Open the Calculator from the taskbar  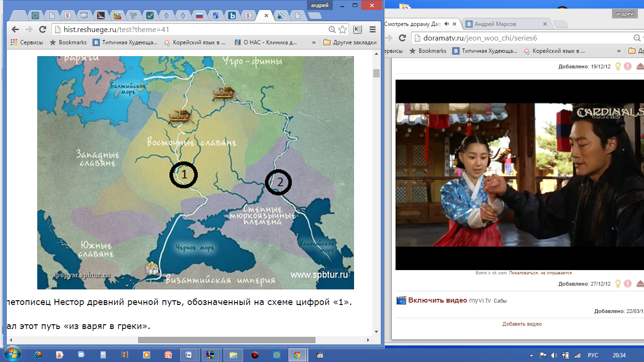pos(103,355)
